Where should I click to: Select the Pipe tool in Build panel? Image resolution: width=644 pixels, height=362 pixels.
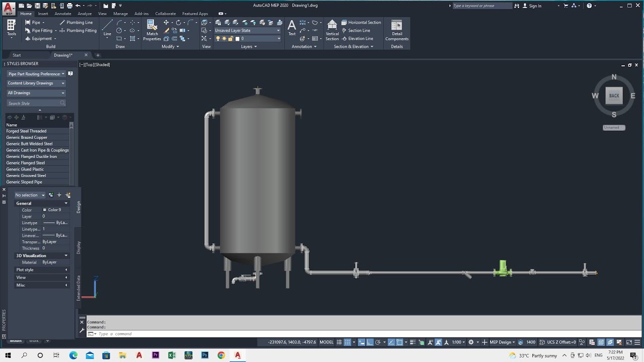tap(33, 23)
